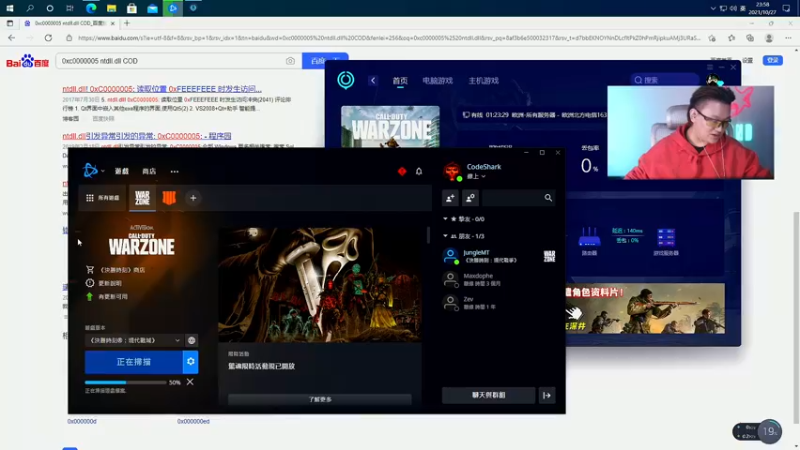This screenshot has height=450, width=800.
Task: Open the game version dropdown
Action: [x=134, y=340]
